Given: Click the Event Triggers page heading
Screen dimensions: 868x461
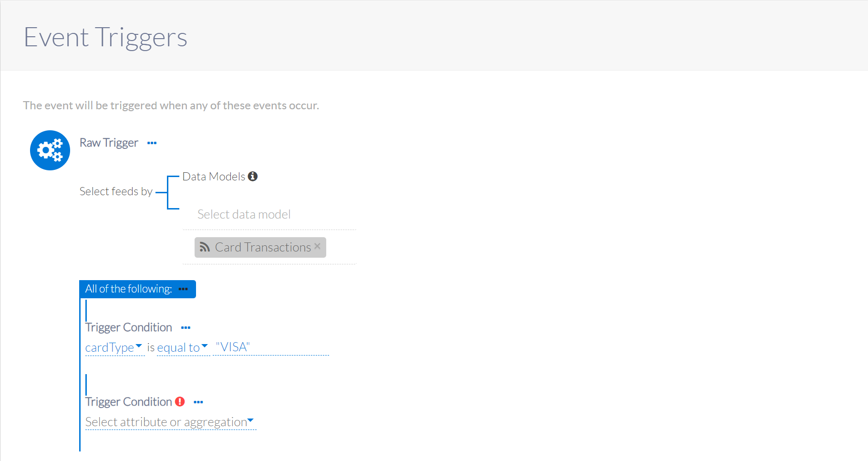Looking at the screenshot, I should point(105,37).
